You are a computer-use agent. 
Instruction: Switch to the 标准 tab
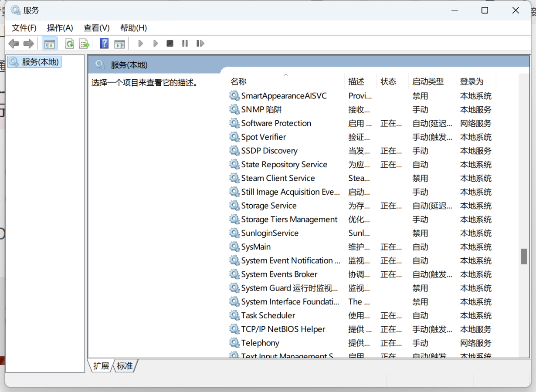click(125, 366)
